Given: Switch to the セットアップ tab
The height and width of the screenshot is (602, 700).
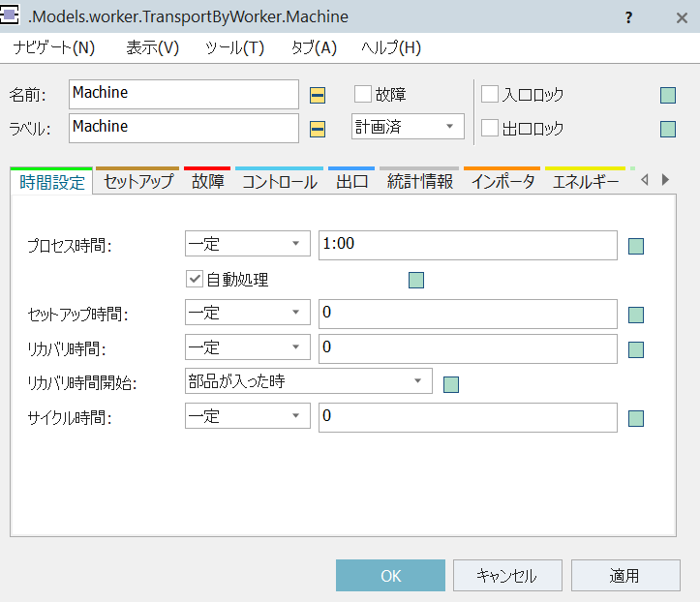Looking at the screenshot, I should point(137,182).
